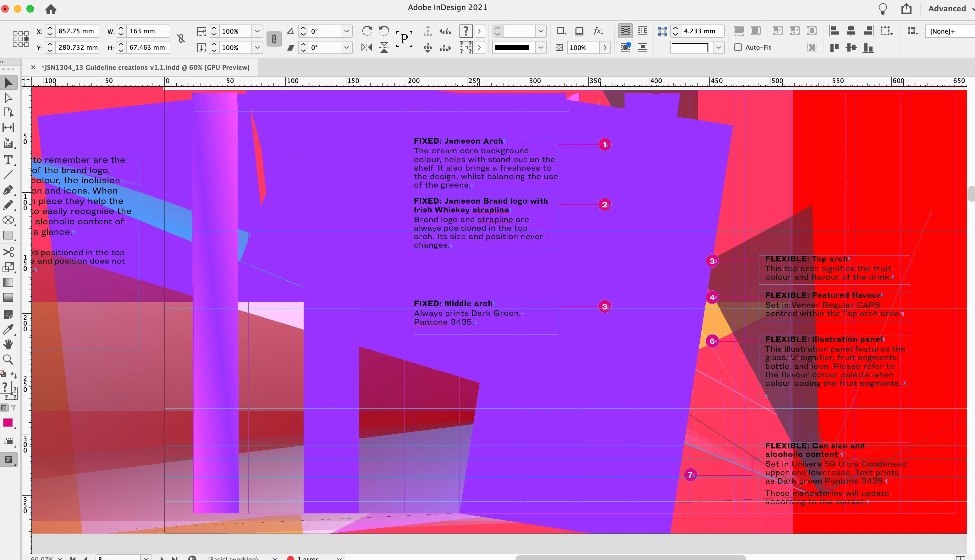
Task: Open the effects fx menu
Action: (598, 31)
